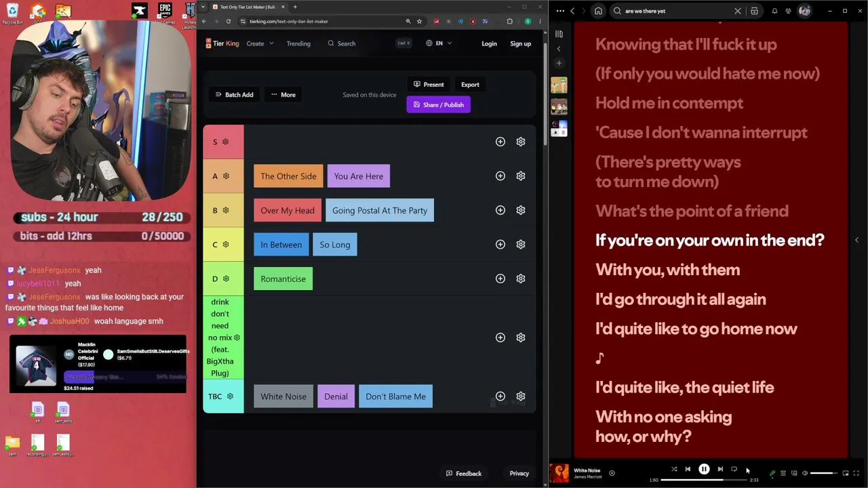Go to previous track in Spotify
This screenshot has width=868, height=488.
688,469
